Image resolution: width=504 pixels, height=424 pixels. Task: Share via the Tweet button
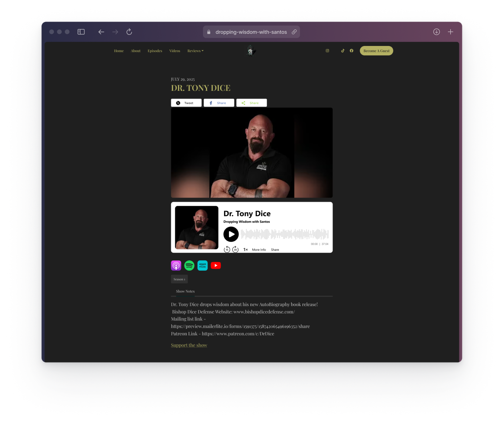[186, 103]
